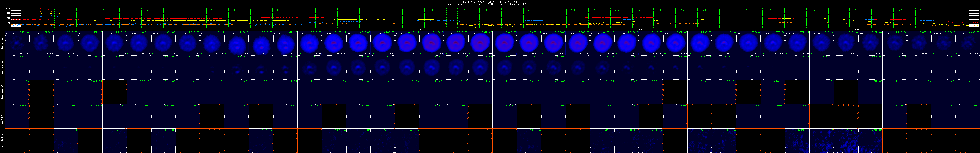Click the yellow 25-100 keV (-30) legend entry
Screen dimensions: 980x153
50,14
